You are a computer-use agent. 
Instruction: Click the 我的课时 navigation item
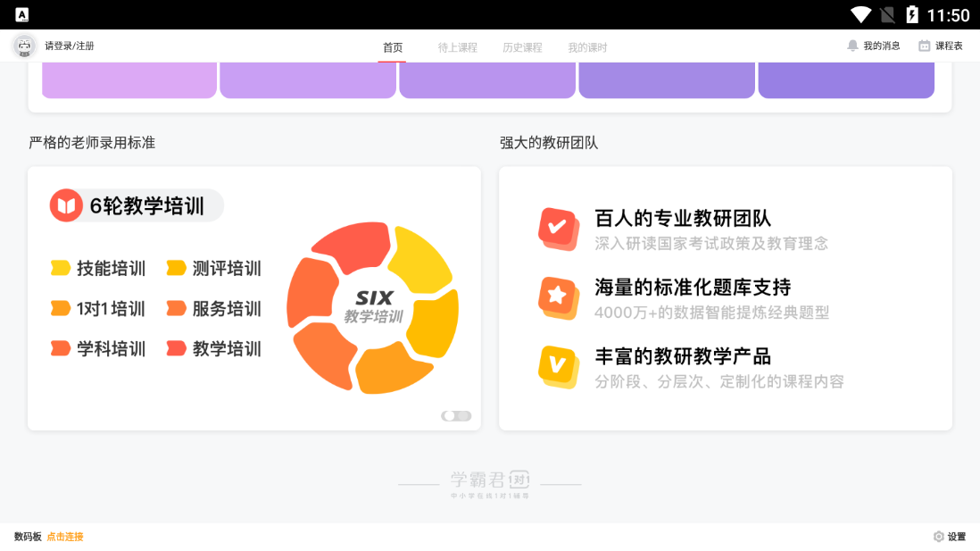click(590, 48)
